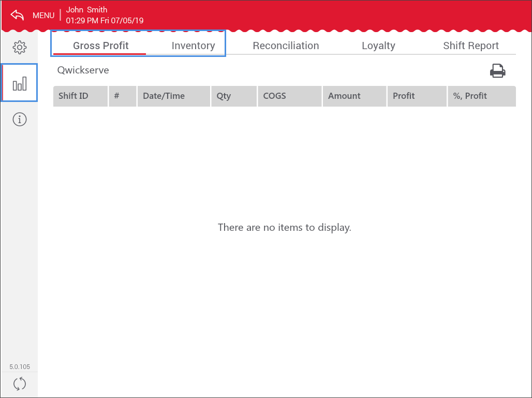This screenshot has width=532, height=398.
Task: Sort by Shift ID column header
Action: tap(80, 96)
